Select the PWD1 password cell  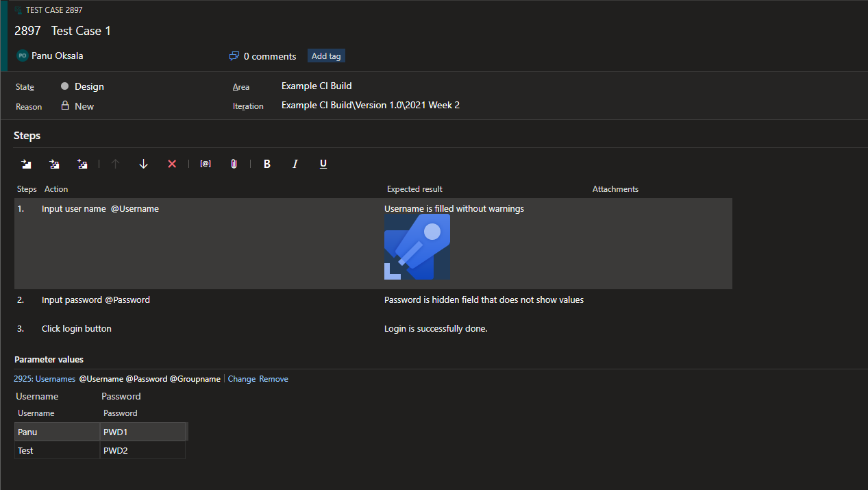pyautogui.click(x=142, y=432)
